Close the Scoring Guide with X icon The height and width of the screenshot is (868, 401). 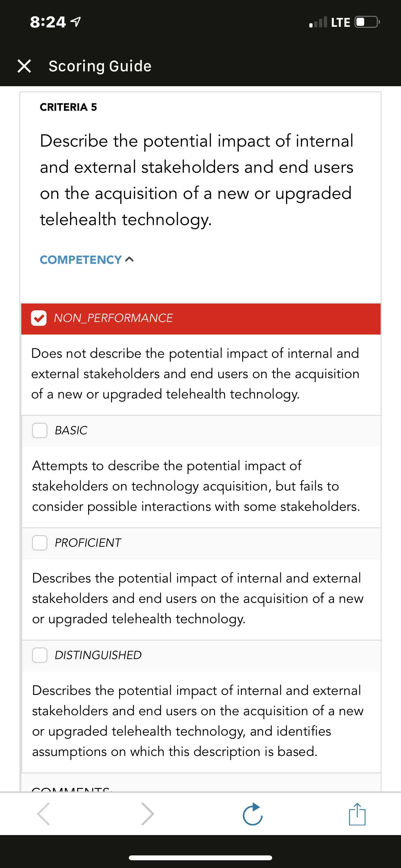click(x=24, y=66)
